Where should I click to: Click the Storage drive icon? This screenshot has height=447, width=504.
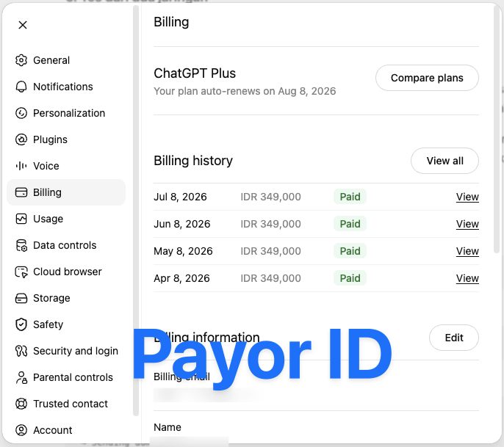coord(21,298)
